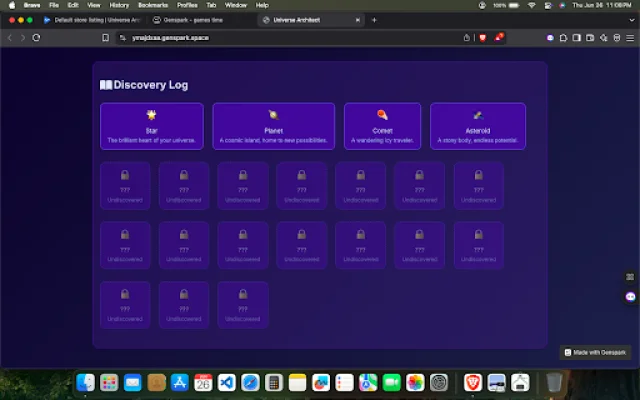The image size is (640, 400).
Task: Open a new tab with plus button
Action: 374,19
